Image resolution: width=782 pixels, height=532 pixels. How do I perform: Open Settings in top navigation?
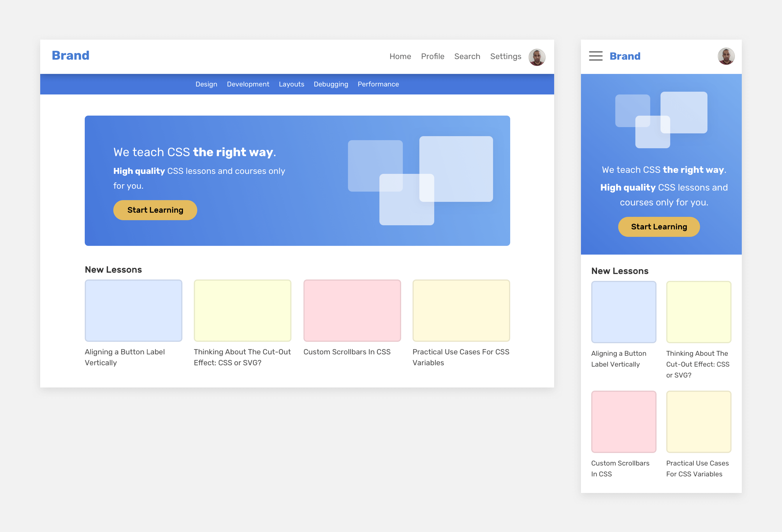click(x=506, y=57)
